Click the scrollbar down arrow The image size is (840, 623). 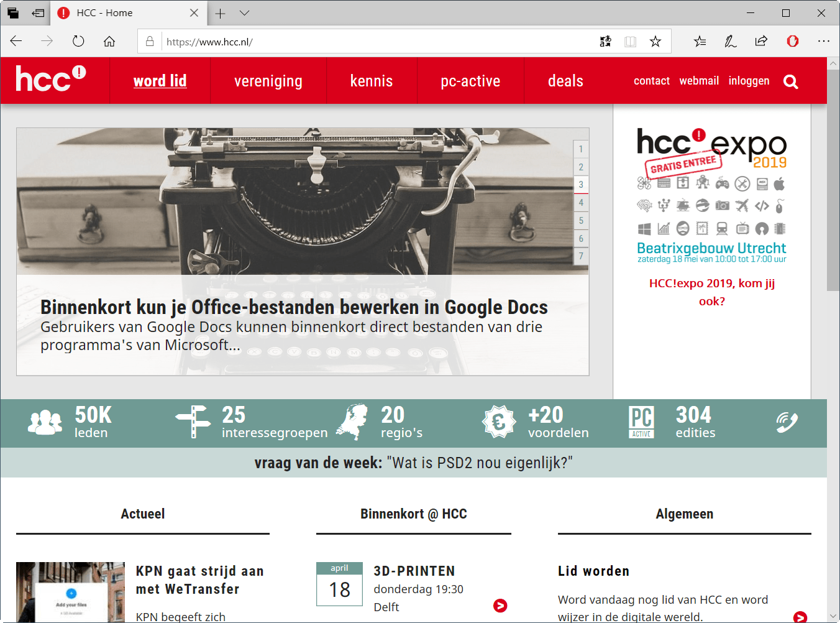[x=833, y=616]
